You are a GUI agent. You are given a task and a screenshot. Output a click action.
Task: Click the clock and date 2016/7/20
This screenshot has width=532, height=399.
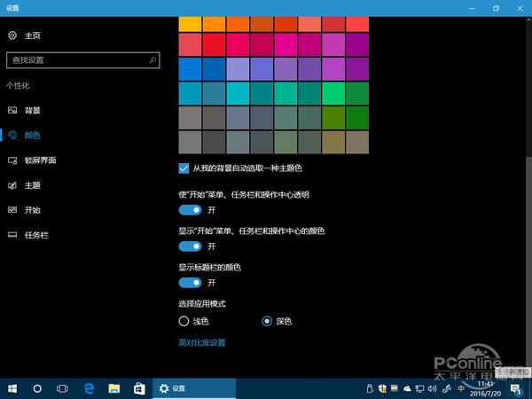(485, 389)
